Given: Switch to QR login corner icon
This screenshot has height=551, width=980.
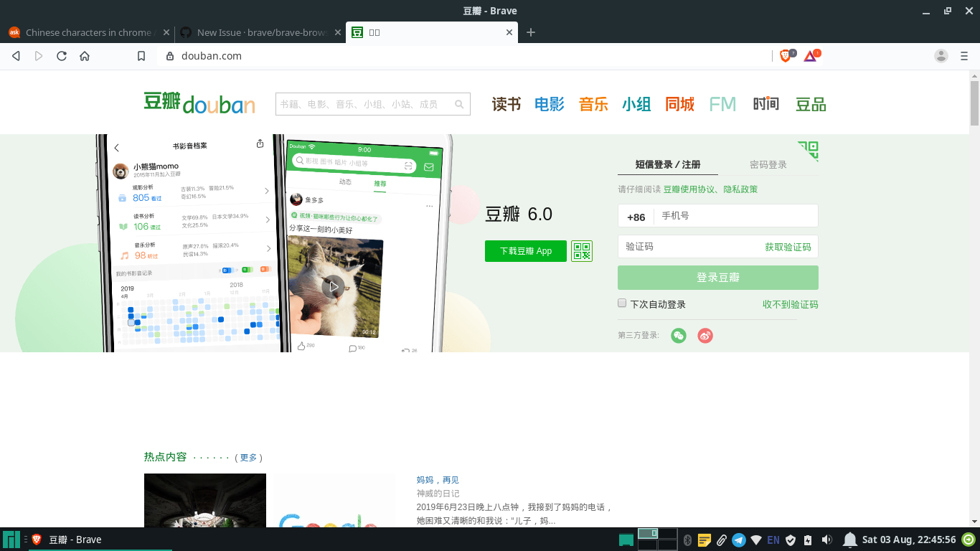Looking at the screenshot, I should [809, 151].
